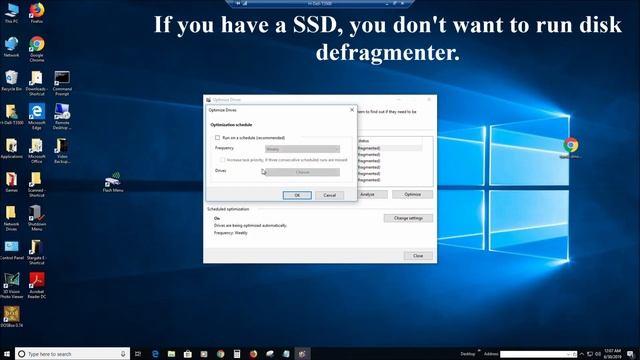Open the Network desktop icon

tap(11, 47)
